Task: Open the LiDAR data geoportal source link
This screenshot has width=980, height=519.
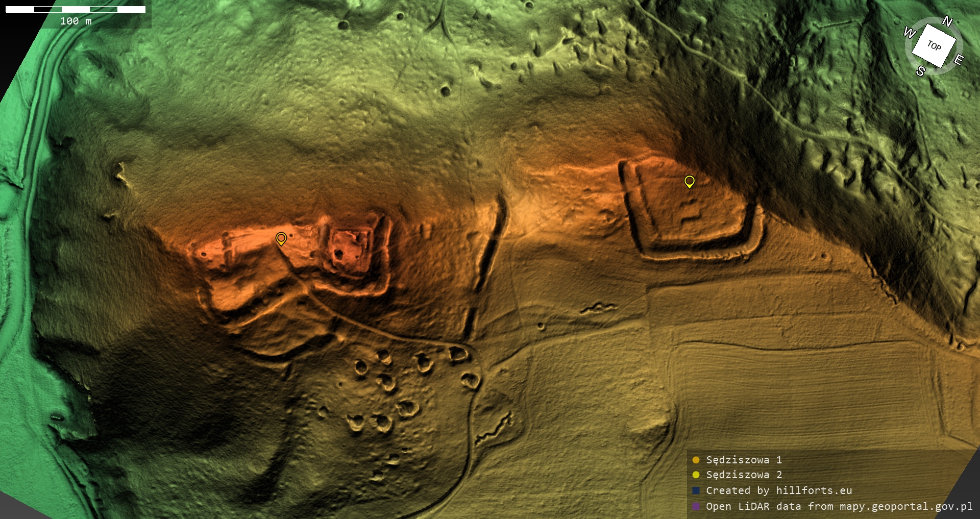Action: tap(839, 506)
